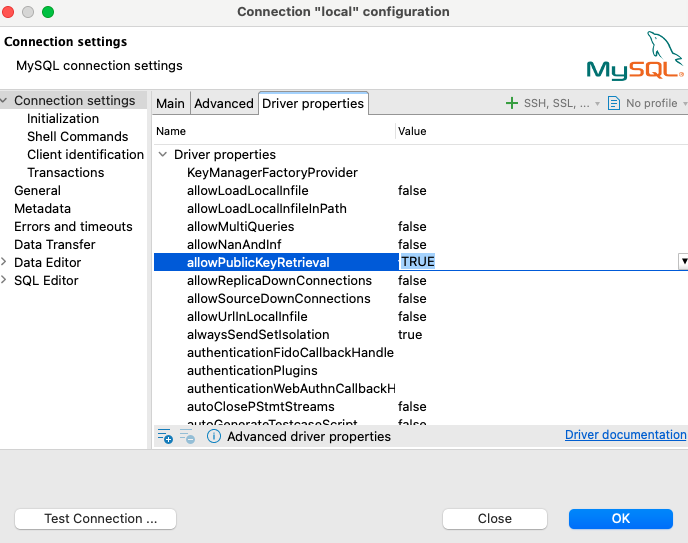This screenshot has height=543, width=688.
Task: Click the Close button
Action: tap(494, 519)
